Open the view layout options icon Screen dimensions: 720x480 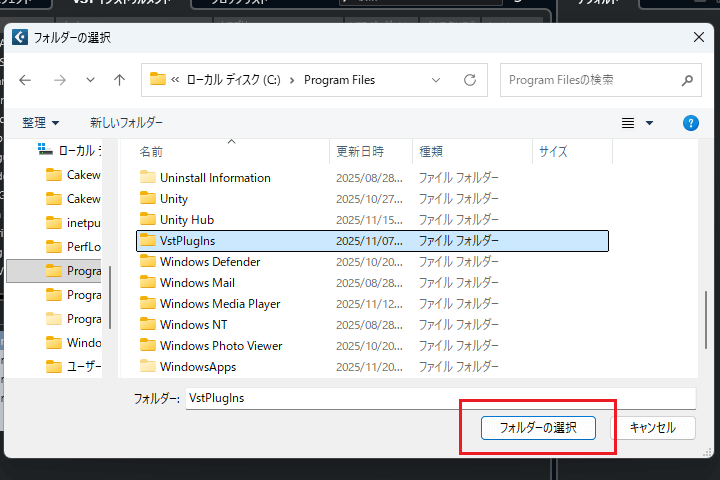629,123
